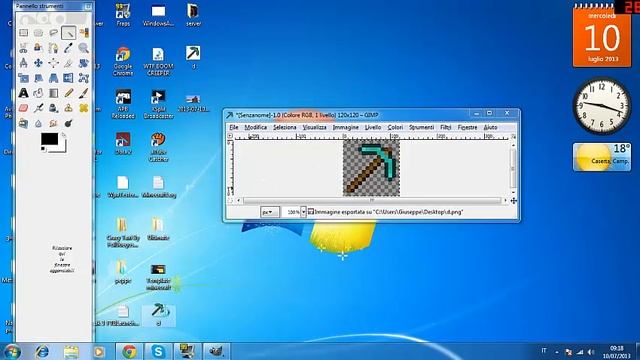Click the navigation cross icon at canvas corner
Screen dimensions: 640x360
pos(513,200)
